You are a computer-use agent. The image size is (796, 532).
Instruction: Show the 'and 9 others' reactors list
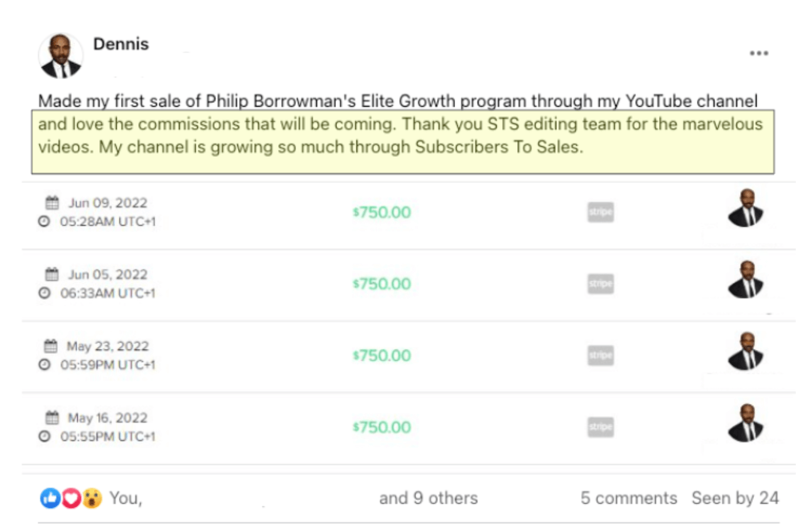[x=428, y=498]
